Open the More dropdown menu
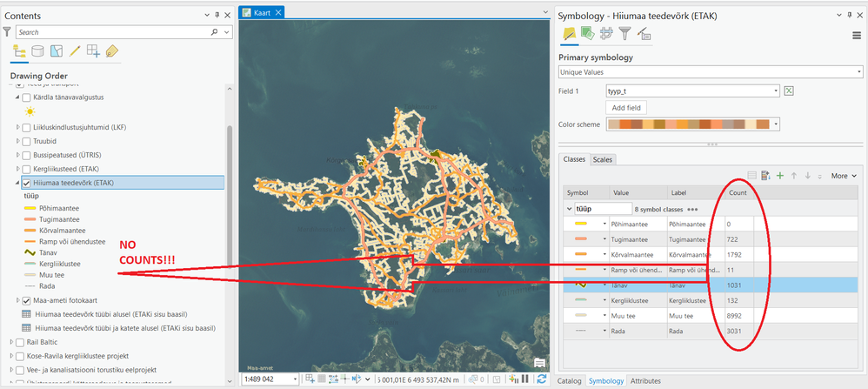The width and height of the screenshot is (868, 389). pos(838,176)
